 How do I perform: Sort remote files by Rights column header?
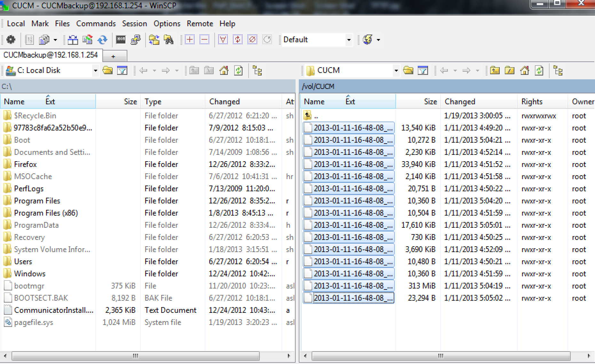(x=543, y=102)
